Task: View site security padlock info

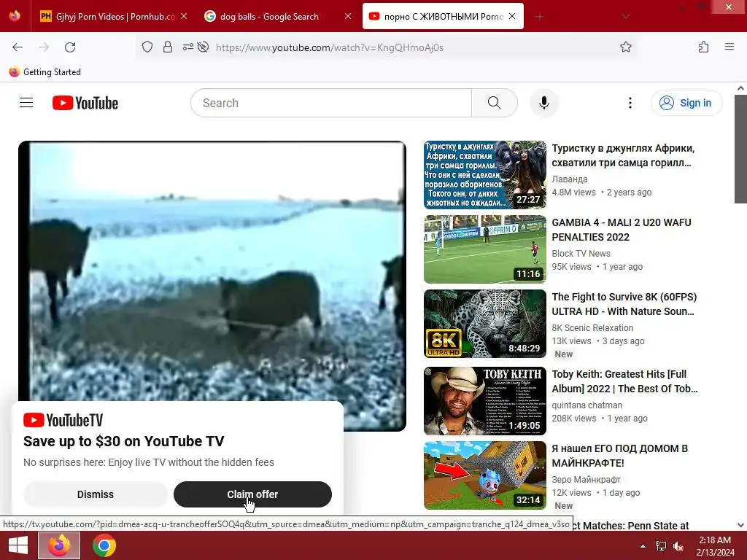Action: (168, 47)
